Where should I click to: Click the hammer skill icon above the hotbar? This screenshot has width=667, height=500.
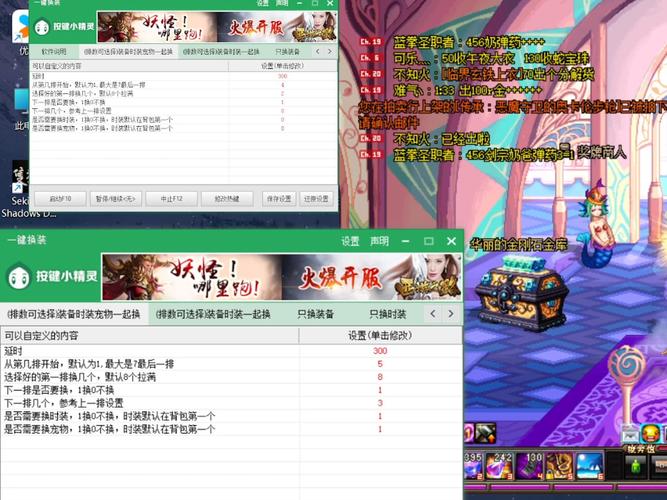click(486, 433)
